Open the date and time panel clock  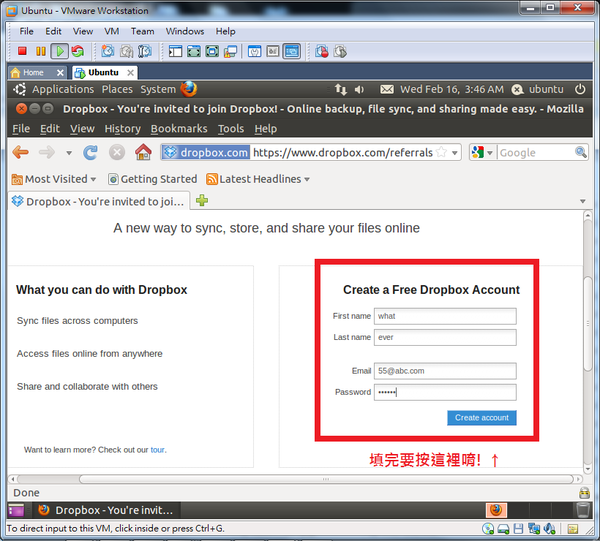point(452,90)
